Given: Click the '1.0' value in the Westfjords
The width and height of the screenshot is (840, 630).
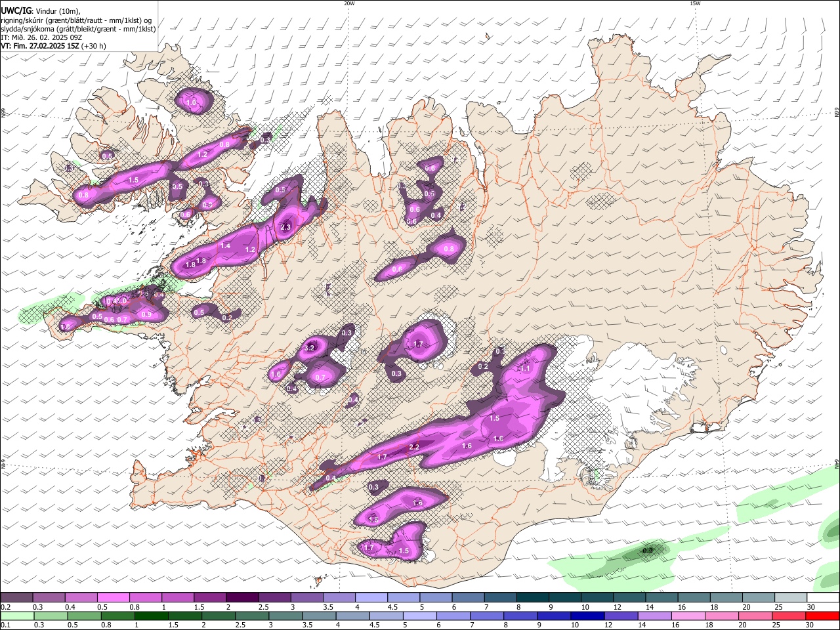Looking at the screenshot, I should [x=191, y=103].
